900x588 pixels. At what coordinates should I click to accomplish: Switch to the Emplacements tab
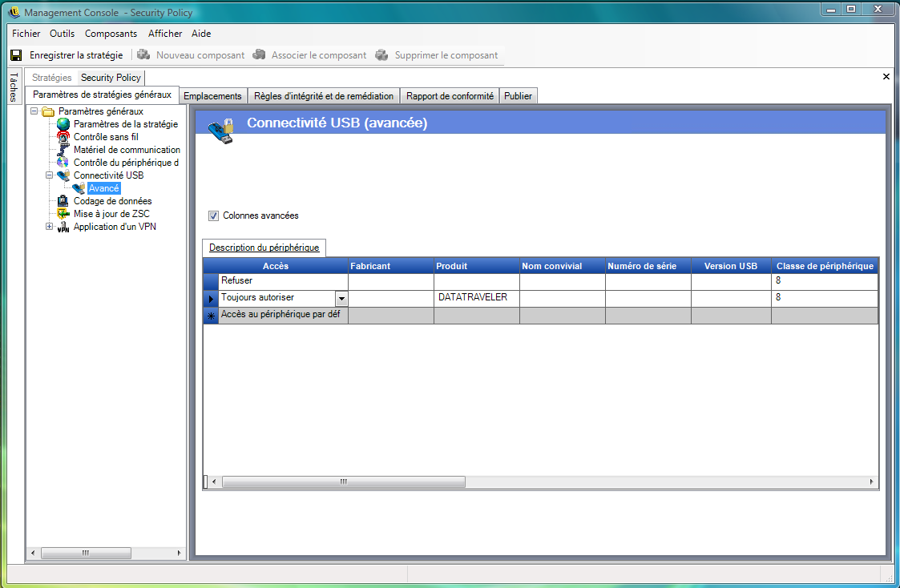[x=212, y=96]
